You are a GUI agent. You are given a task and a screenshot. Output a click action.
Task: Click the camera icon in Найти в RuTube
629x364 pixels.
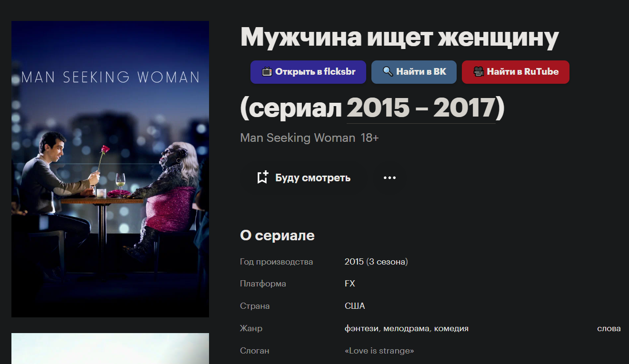[x=478, y=72]
